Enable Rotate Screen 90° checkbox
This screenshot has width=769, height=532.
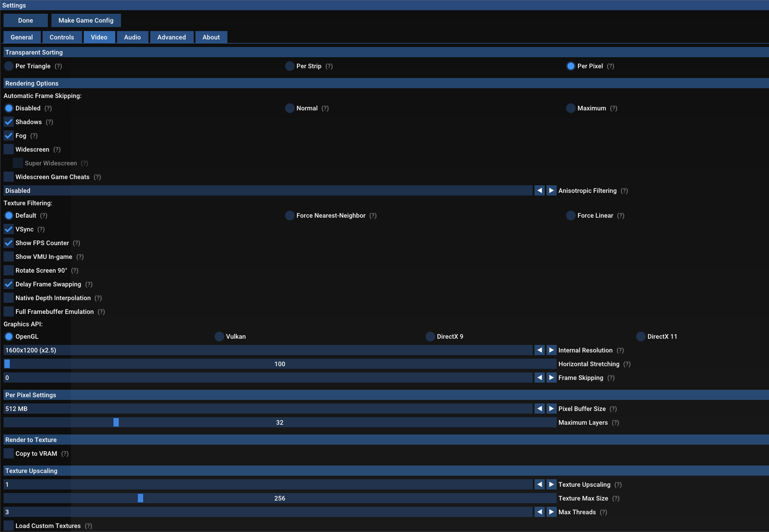[9, 270]
